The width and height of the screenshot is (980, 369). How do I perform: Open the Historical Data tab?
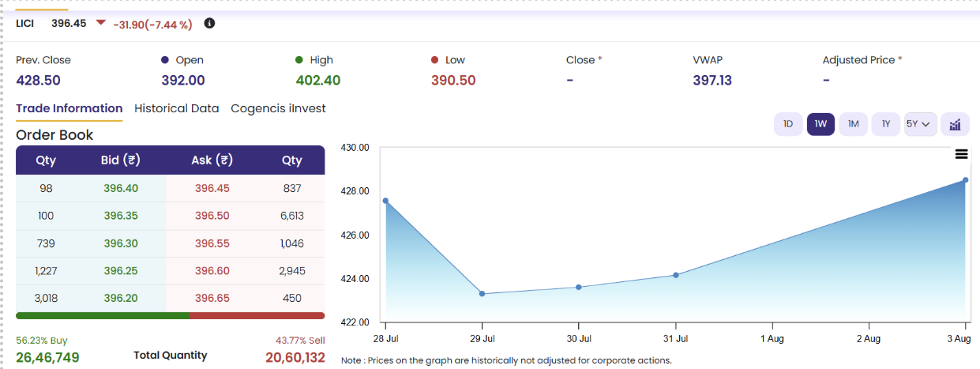(177, 108)
